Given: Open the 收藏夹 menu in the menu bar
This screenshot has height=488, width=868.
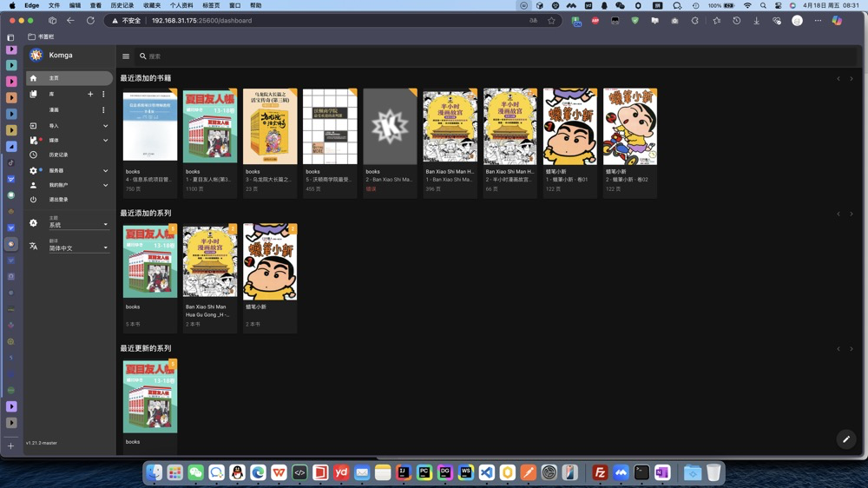Looking at the screenshot, I should (152, 5).
